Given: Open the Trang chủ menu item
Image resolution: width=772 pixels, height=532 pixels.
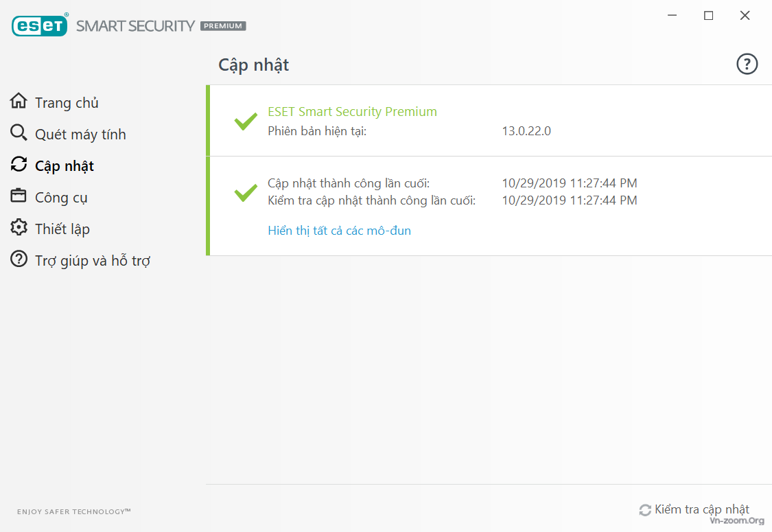Looking at the screenshot, I should (x=67, y=103).
